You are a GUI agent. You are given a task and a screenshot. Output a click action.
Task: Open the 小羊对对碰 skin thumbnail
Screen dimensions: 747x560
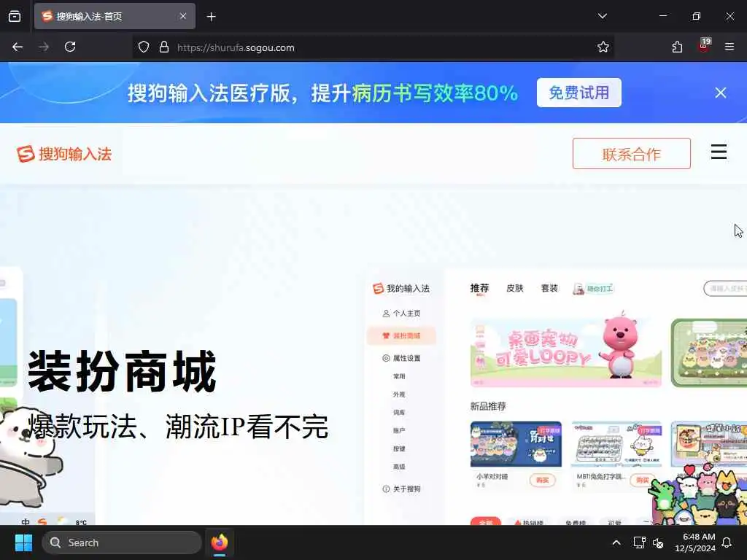coord(516,444)
